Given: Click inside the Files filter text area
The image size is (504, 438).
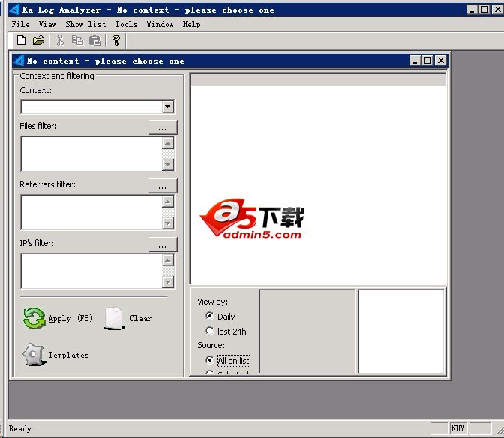Looking at the screenshot, I should 91,154.
